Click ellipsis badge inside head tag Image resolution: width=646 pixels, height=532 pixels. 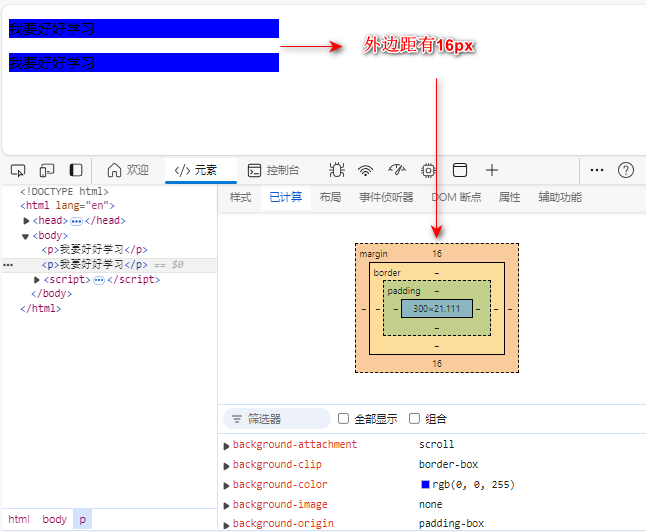76,221
